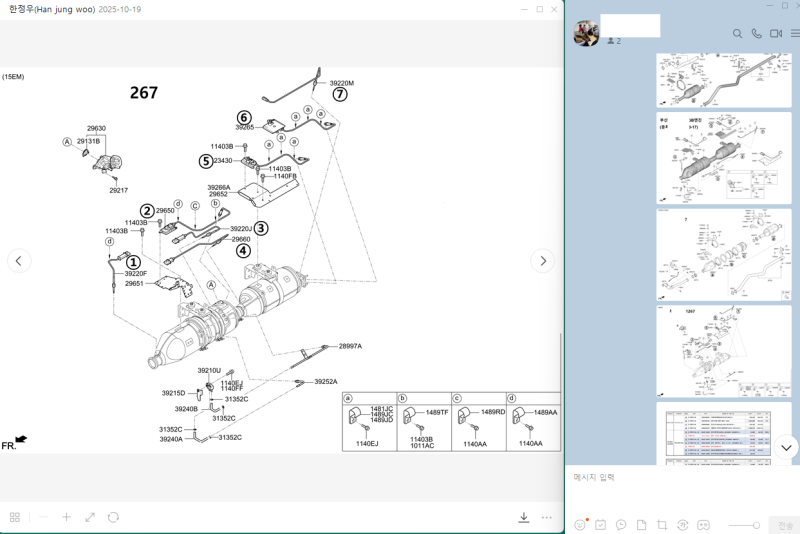800x534 pixels.
Task: Open the viewer's more options menu
Action: coord(546,517)
